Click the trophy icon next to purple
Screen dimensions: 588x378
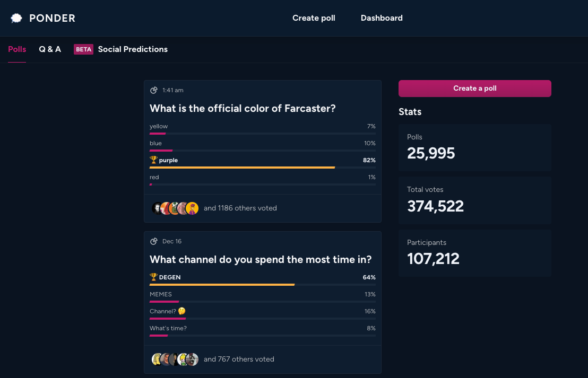(x=153, y=160)
